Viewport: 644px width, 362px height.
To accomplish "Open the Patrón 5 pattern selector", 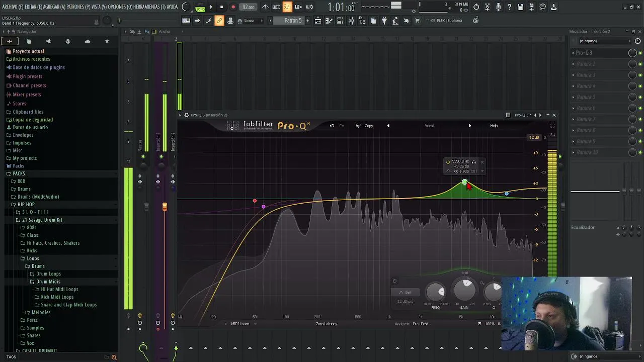I will [293, 21].
